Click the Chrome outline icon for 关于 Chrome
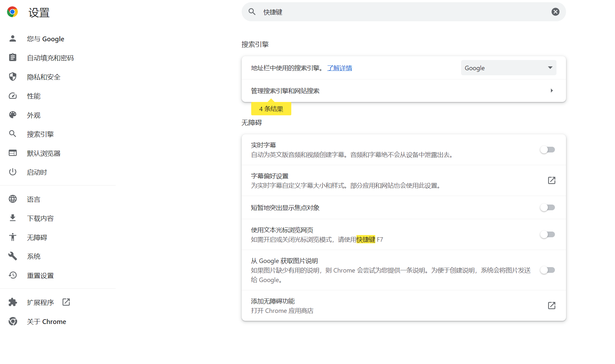This screenshot has height=364, width=615. pyautogui.click(x=13, y=321)
